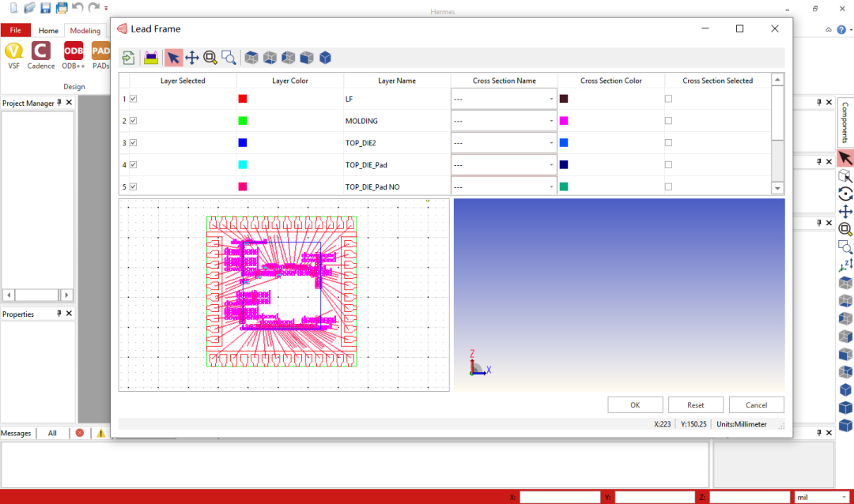Click the Reset button
Image resolution: width=854 pixels, height=504 pixels.
(x=695, y=405)
